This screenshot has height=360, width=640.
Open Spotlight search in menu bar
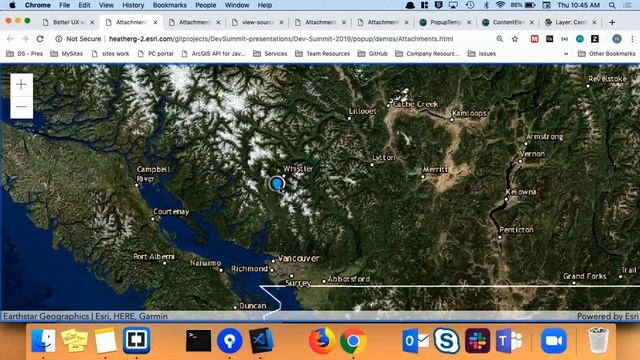click(612, 5)
